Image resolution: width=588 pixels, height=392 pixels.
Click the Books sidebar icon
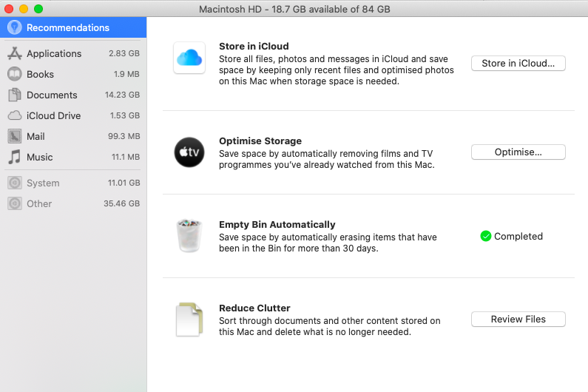click(x=14, y=74)
